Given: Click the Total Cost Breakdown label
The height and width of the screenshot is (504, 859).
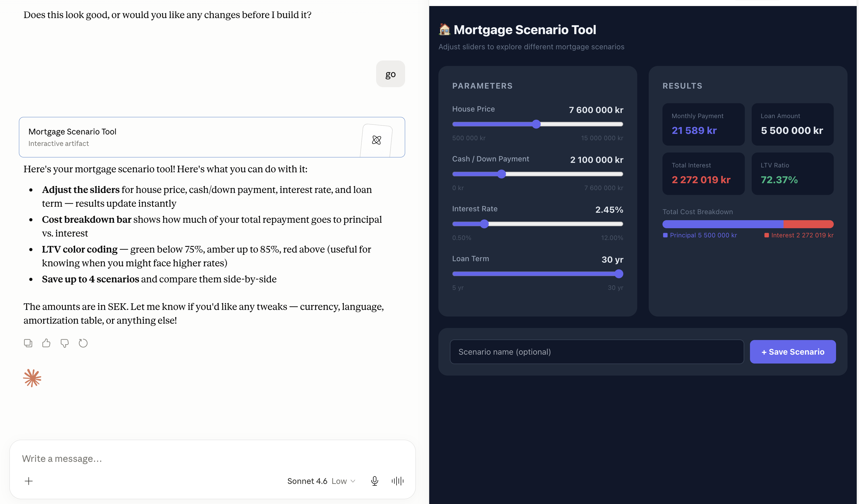Looking at the screenshot, I should click(x=697, y=212).
